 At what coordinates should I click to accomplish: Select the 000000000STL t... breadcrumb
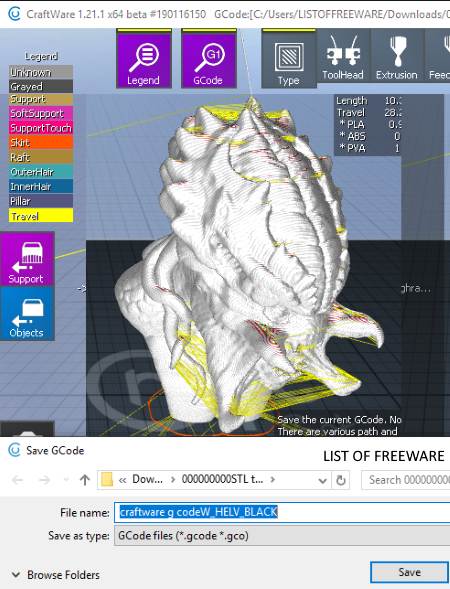tap(222, 479)
